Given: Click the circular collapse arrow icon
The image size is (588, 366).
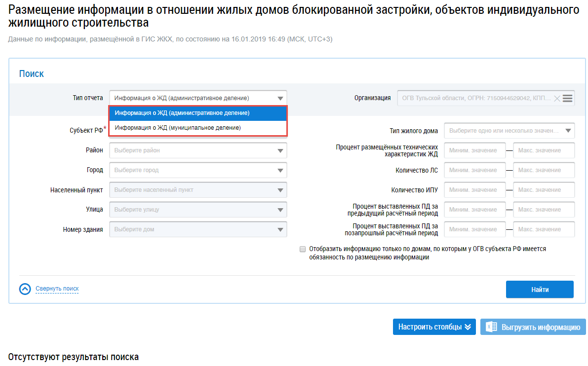Looking at the screenshot, I should point(25,289).
